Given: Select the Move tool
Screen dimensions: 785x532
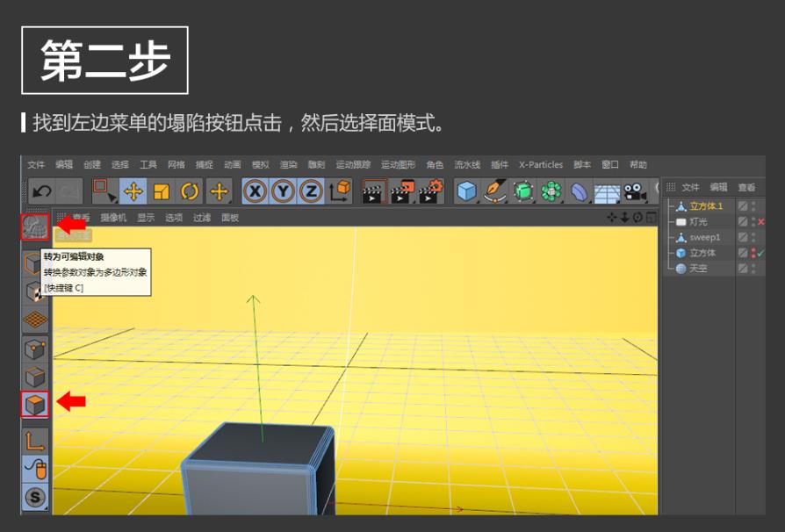Looking at the screenshot, I should 133,191.
